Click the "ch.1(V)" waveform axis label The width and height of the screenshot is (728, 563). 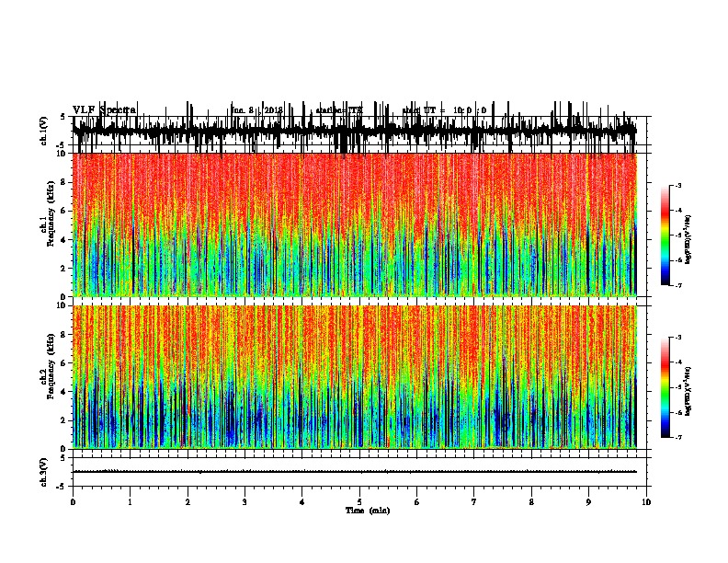[x=44, y=131]
